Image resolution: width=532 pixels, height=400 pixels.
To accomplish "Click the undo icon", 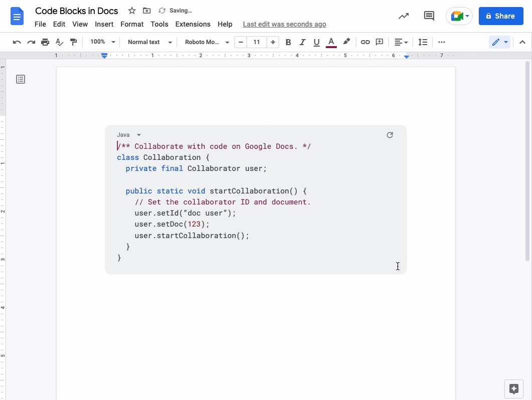I will point(17,42).
